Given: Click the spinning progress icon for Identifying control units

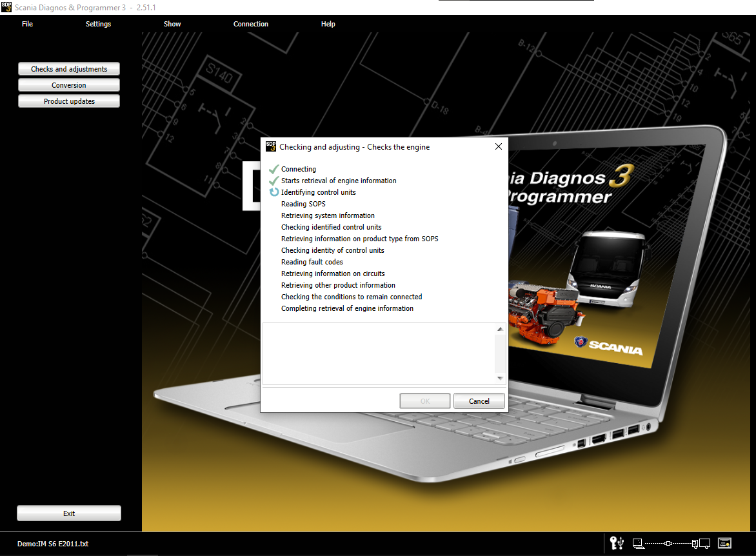Looking at the screenshot, I should [x=274, y=192].
